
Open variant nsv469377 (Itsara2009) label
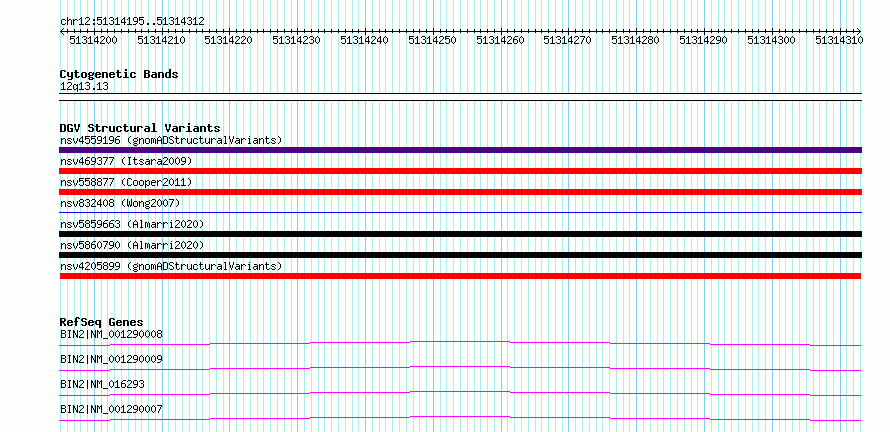[126, 161]
